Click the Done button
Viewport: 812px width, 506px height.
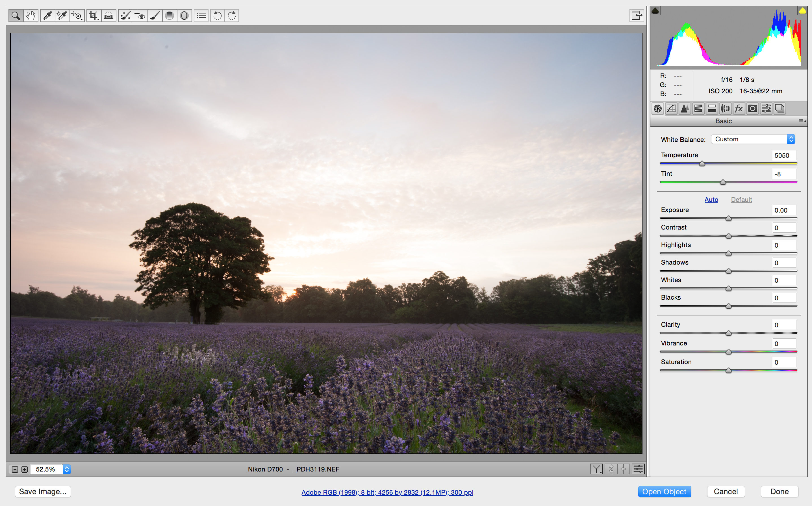click(780, 492)
